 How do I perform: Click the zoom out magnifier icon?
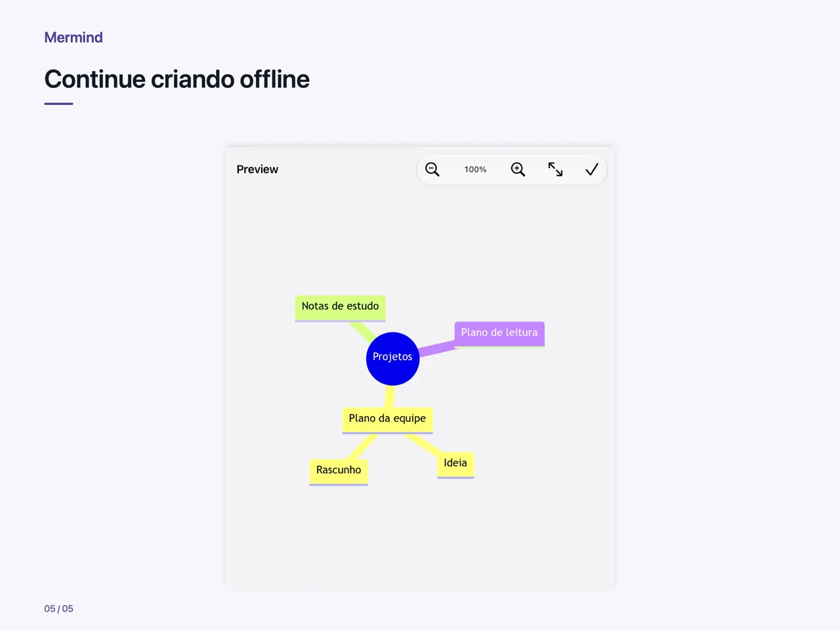[x=432, y=169]
